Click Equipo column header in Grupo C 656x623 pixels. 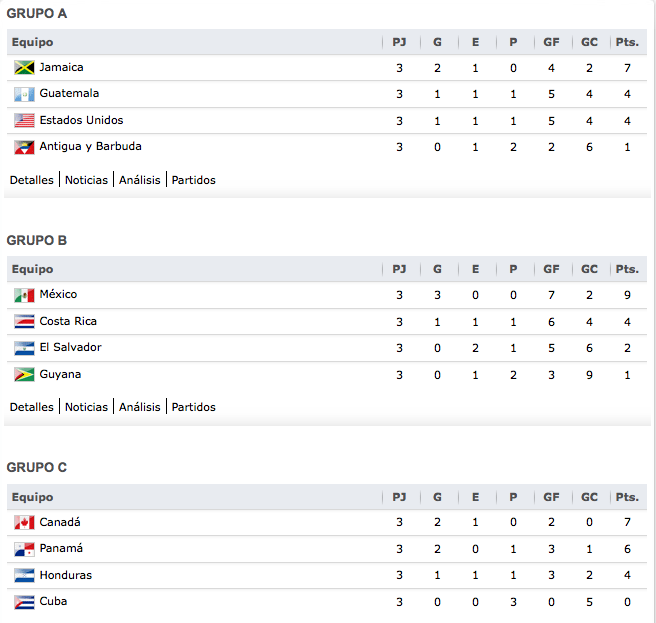click(x=32, y=497)
